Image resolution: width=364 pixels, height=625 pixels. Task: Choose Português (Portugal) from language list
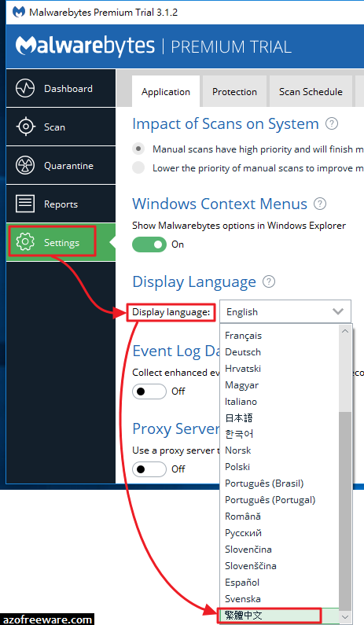pos(279,500)
